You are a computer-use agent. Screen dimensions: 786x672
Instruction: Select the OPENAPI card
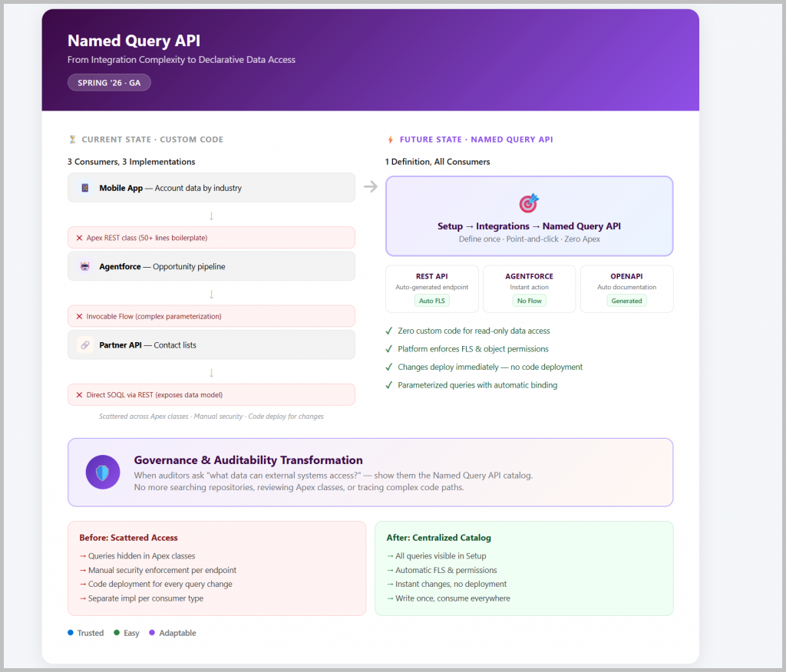click(626, 288)
